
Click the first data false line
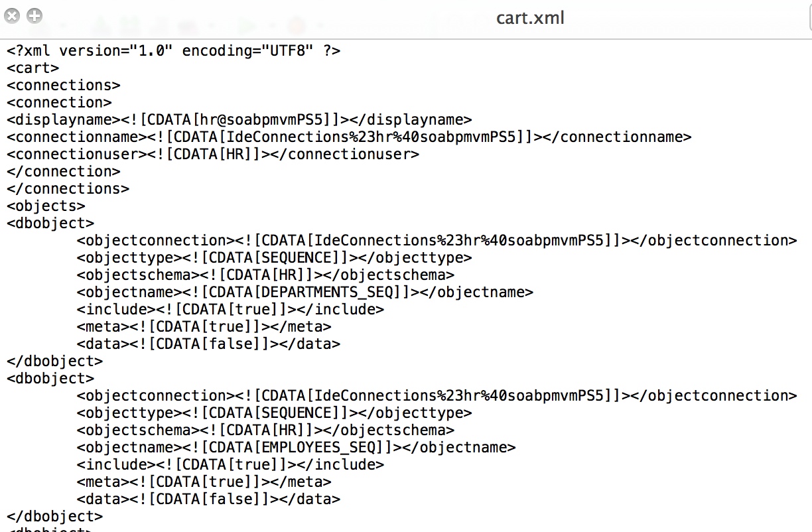[208, 344]
